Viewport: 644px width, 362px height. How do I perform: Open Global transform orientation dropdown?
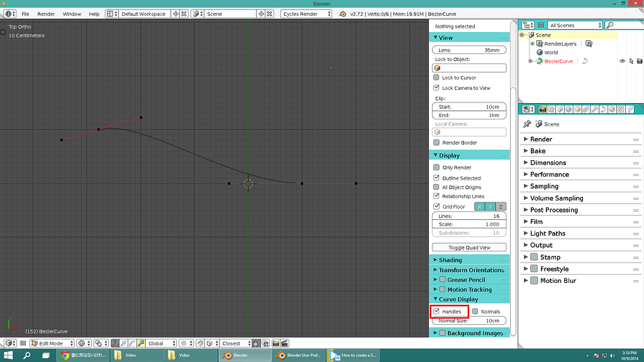click(x=160, y=344)
